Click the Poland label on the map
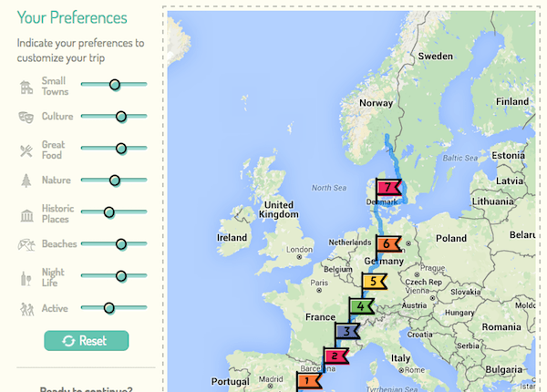The image size is (547, 392). pyautogui.click(x=451, y=239)
